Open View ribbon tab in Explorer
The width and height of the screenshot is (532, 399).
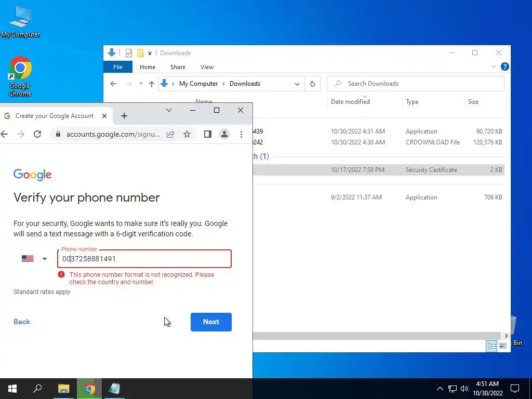click(207, 67)
